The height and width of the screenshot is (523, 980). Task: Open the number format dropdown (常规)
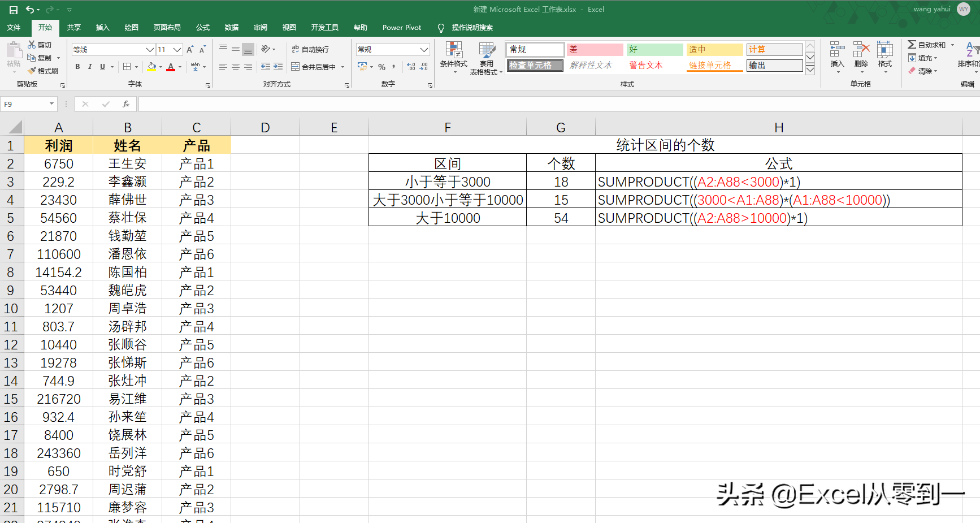pyautogui.click(x=424, y=50)
